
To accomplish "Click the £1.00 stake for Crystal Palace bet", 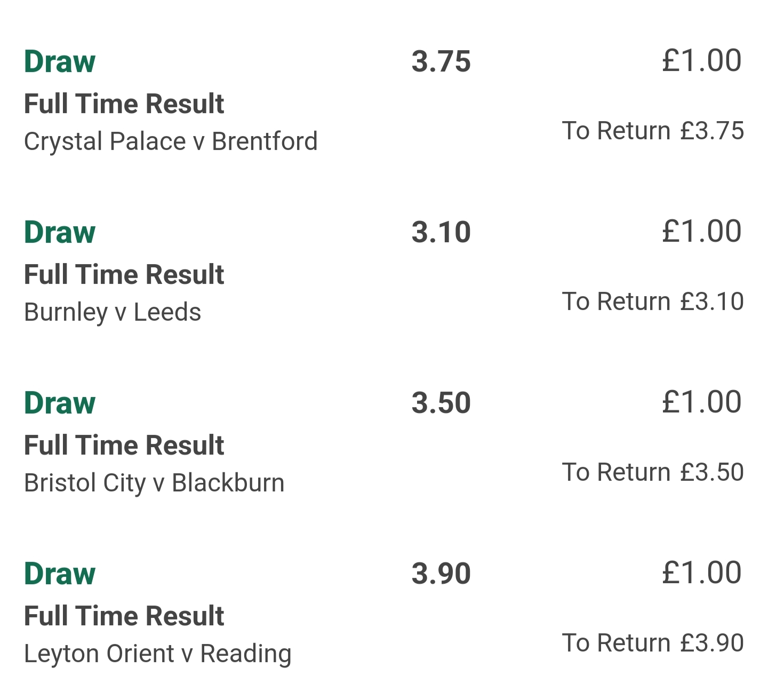I will [x=701, y=60].
